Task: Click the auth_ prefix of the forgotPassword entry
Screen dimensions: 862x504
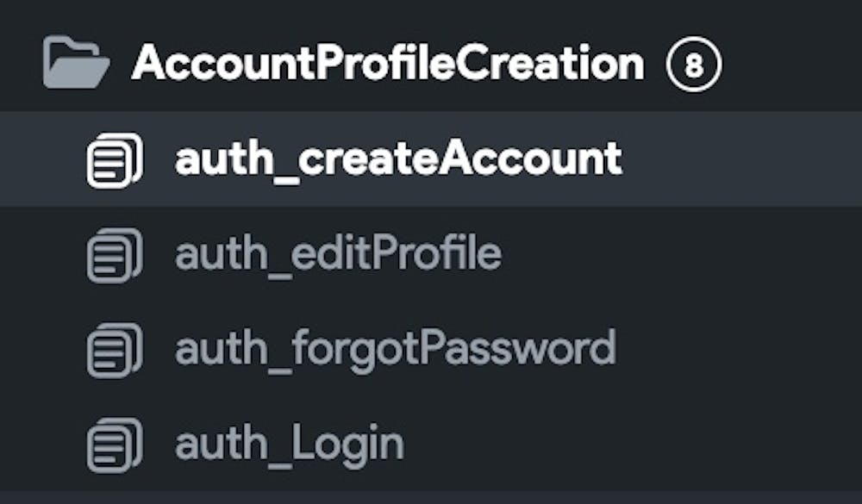Action: 233,352
